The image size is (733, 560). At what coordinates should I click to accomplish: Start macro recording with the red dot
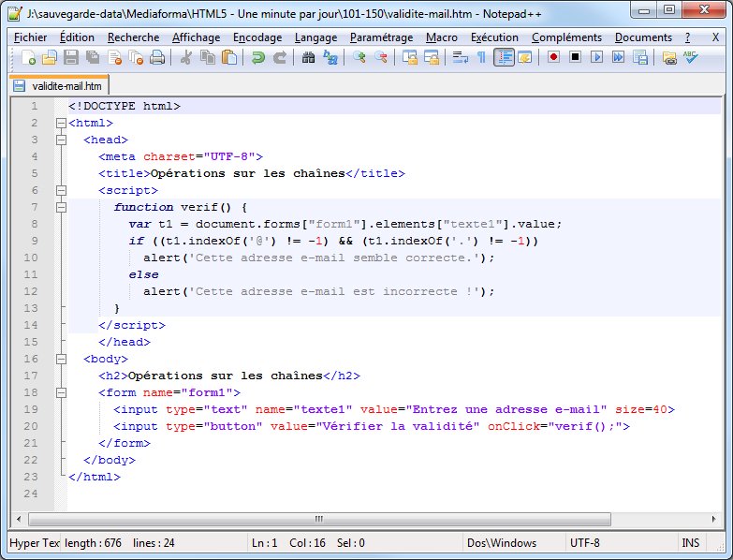554,58
